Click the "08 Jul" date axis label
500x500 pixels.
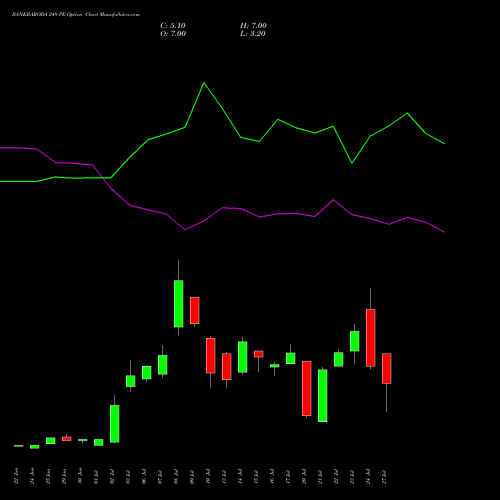coord(176,477)
